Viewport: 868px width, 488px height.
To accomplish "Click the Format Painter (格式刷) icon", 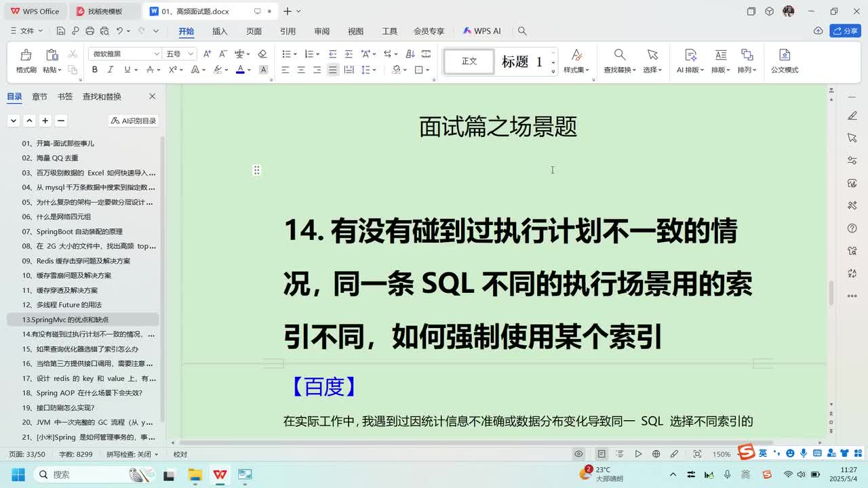I will click(26, 55).
